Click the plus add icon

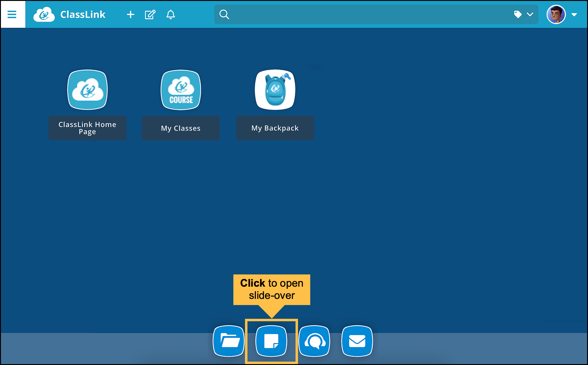coord(130,14)
